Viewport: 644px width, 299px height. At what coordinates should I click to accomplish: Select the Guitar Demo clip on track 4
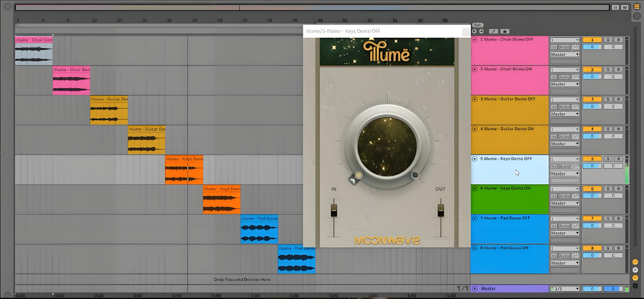(x=146, y=140)
